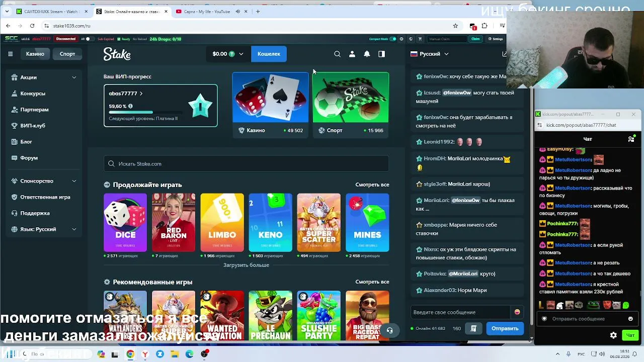Toggle the Compact Mode switch
644x362 pixels.
coord(393,39)
